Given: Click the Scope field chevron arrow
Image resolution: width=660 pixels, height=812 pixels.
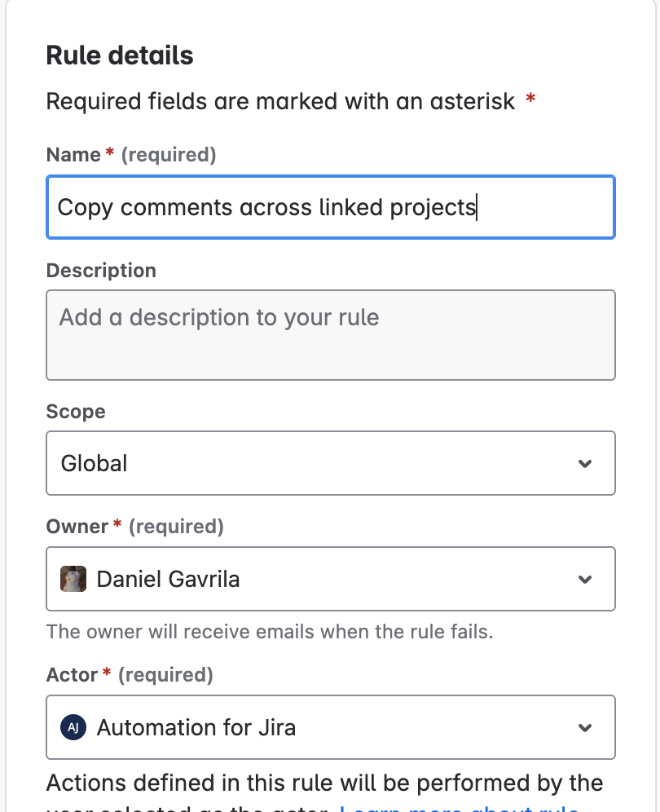Looking at the screenshot, I should tap(584, 464).
